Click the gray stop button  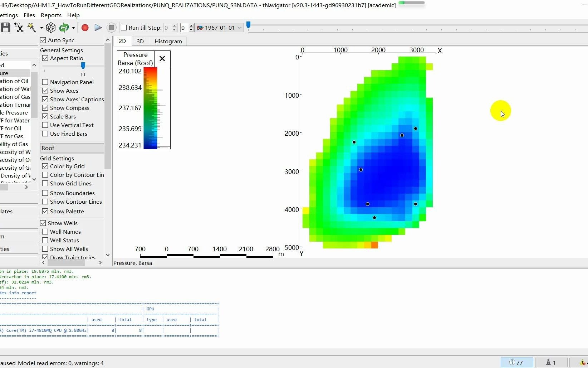112,28
